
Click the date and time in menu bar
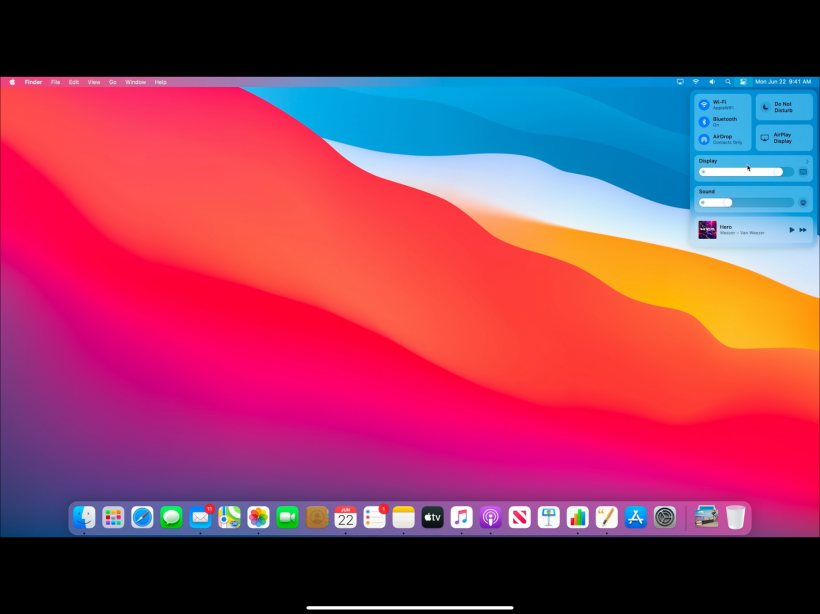coord(783,82)
